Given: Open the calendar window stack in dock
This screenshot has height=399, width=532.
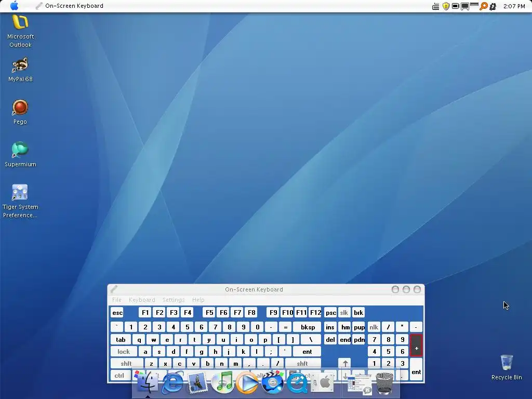Looking at the screenshot, I should pos(359,384).
